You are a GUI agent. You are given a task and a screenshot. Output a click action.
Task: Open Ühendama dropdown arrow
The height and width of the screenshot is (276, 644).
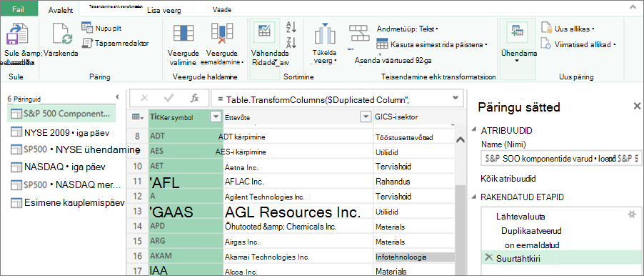pos(517,61)
